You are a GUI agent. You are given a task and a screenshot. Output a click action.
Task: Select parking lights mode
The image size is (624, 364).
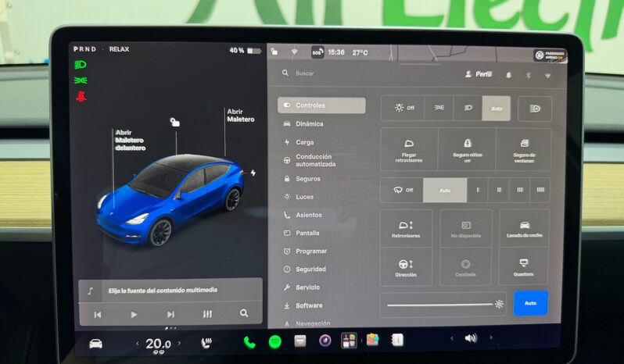pyautogui.click(x=439, y=108)
